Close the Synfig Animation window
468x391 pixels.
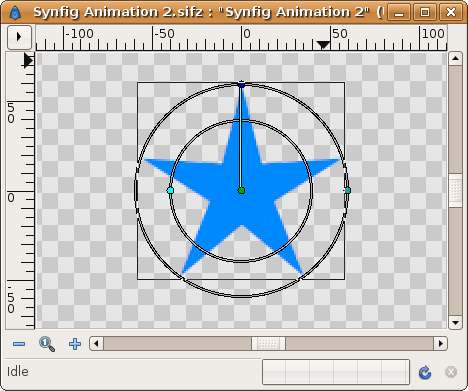(x=451, y=12)
